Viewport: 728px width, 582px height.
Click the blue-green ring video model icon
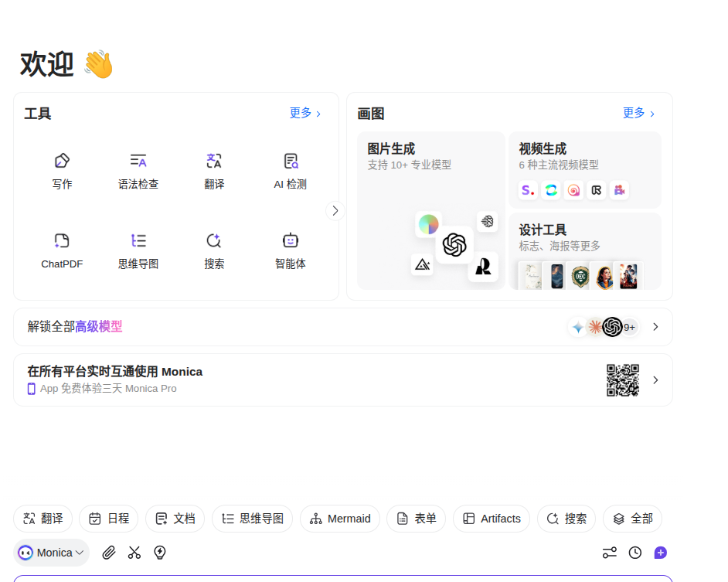click(x=551, y=190)
